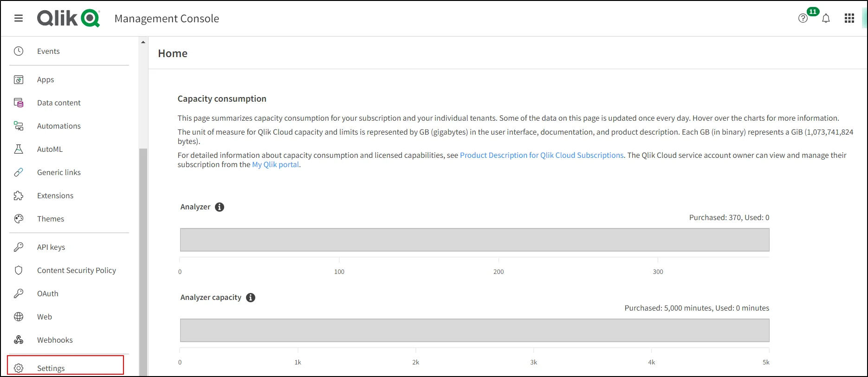
Task: Click the sidebar vertical scrollbar thumb
Action: point(143,262)
